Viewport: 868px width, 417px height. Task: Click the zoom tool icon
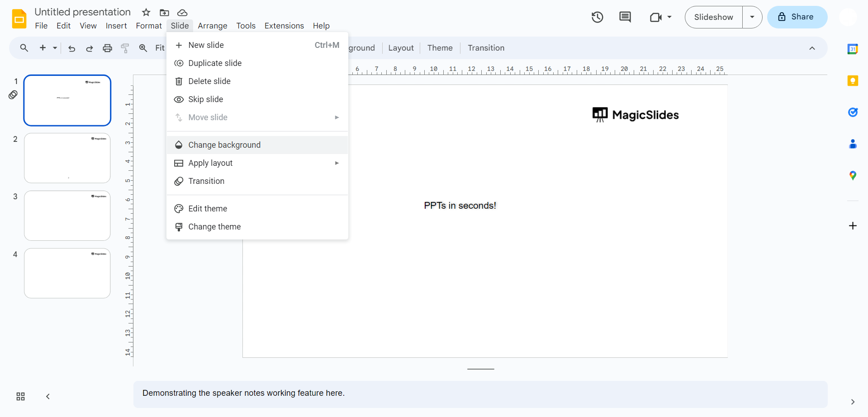(x=143, y=48)
